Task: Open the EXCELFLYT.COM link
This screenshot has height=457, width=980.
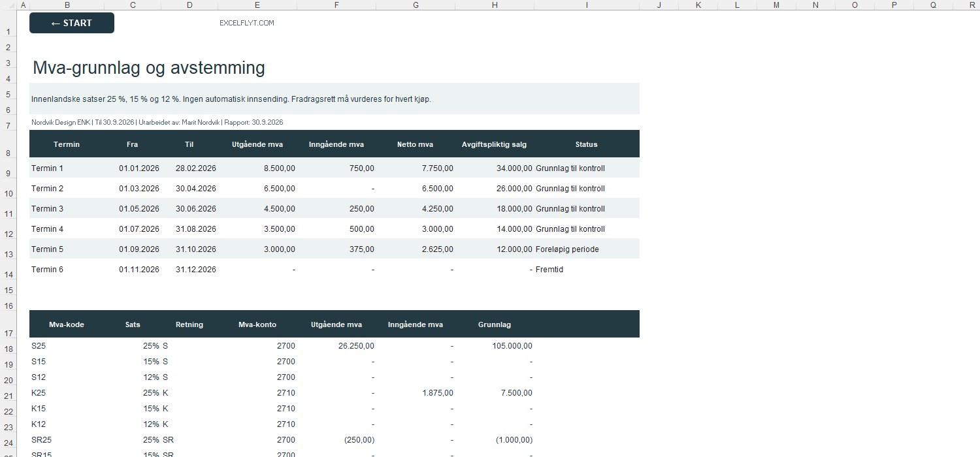Action: tap(247, 23)
